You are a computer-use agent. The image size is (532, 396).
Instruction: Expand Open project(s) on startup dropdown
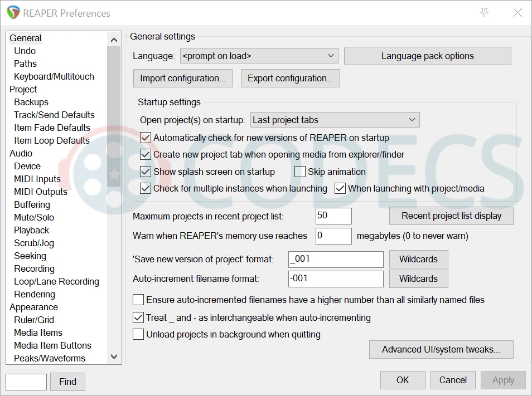(335, 120)
